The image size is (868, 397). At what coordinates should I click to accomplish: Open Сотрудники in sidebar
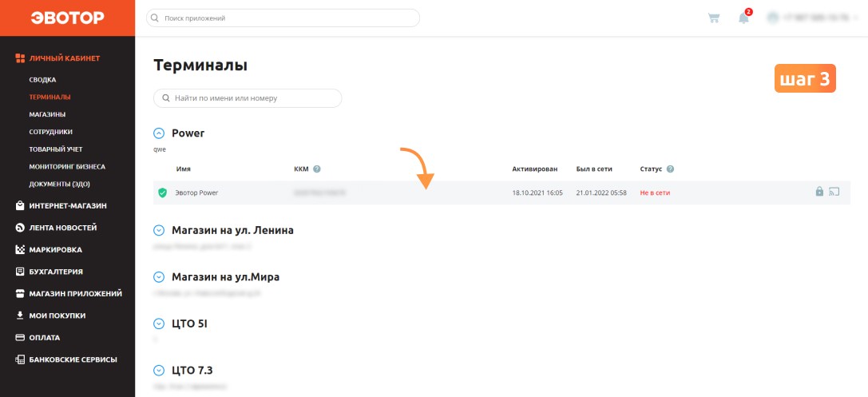click(51, 132)
